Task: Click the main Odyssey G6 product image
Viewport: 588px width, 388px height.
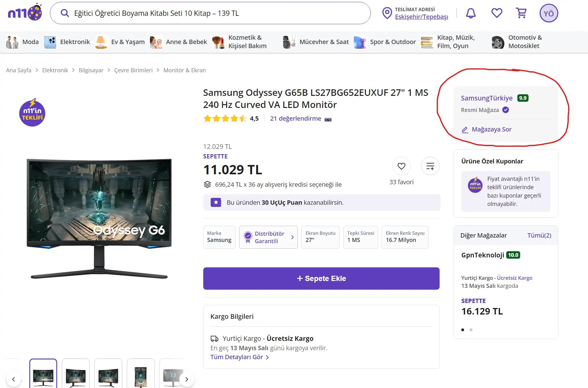Action: point(99,219)
